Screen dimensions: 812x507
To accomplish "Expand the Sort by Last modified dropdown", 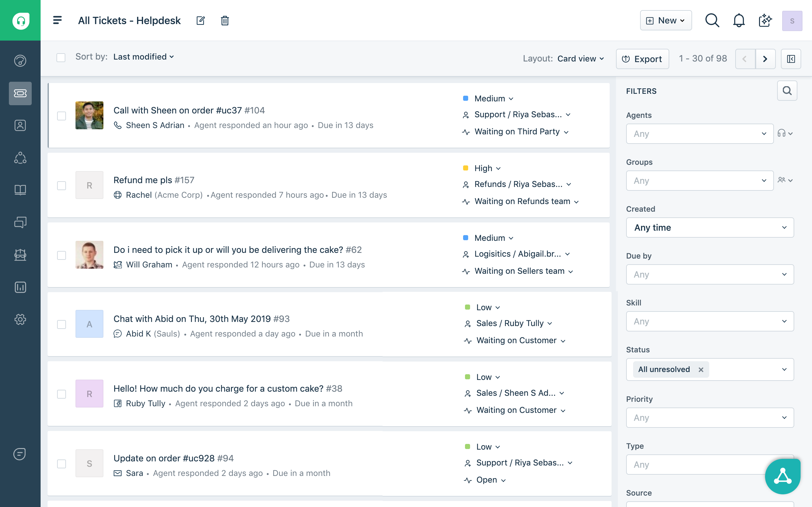I will [x=143, y=57].
